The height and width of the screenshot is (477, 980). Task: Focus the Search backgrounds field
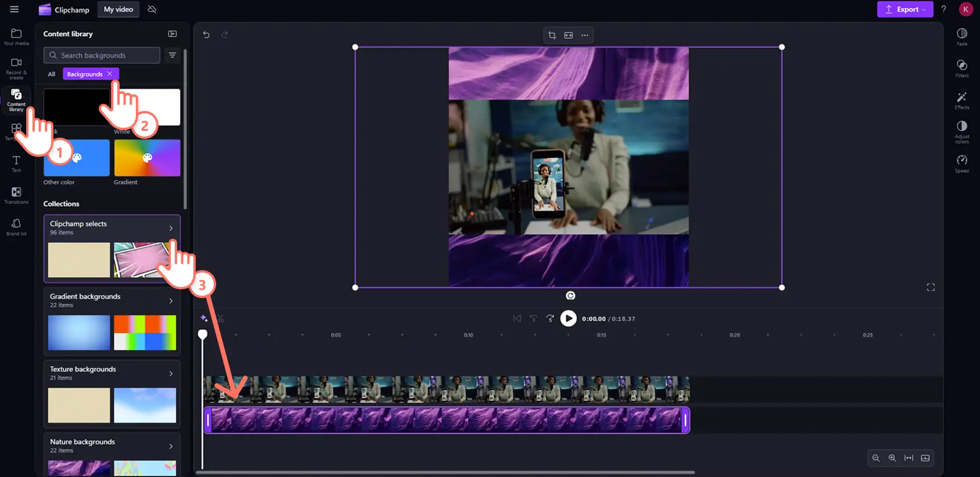pyautogui.click(x=102, y=55)
